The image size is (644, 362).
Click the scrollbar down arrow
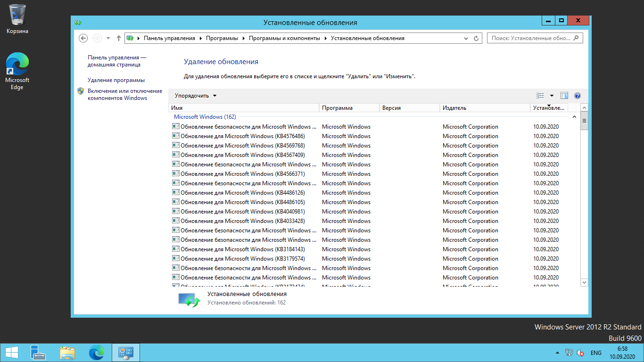585,282
